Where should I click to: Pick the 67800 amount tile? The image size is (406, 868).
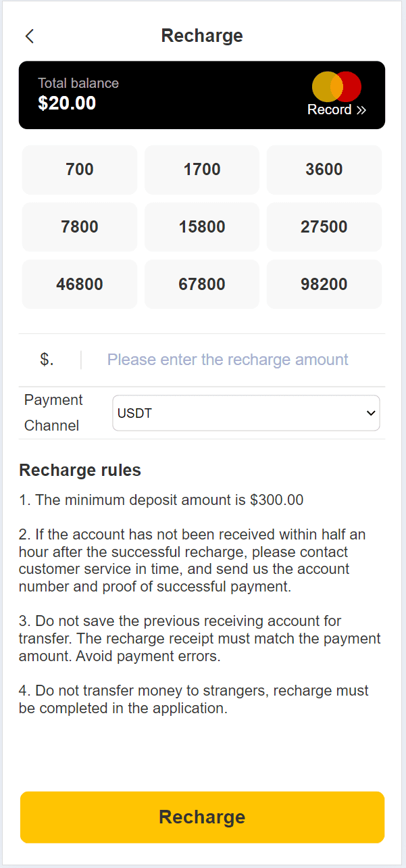click(x=202, y=285)
